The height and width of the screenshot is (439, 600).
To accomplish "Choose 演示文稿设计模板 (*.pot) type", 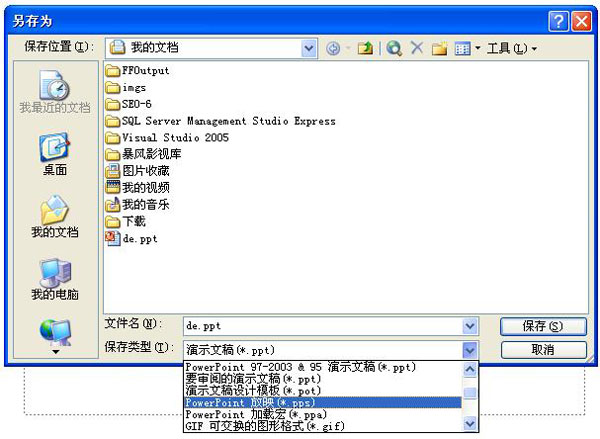I will click(x=323, y=391).
